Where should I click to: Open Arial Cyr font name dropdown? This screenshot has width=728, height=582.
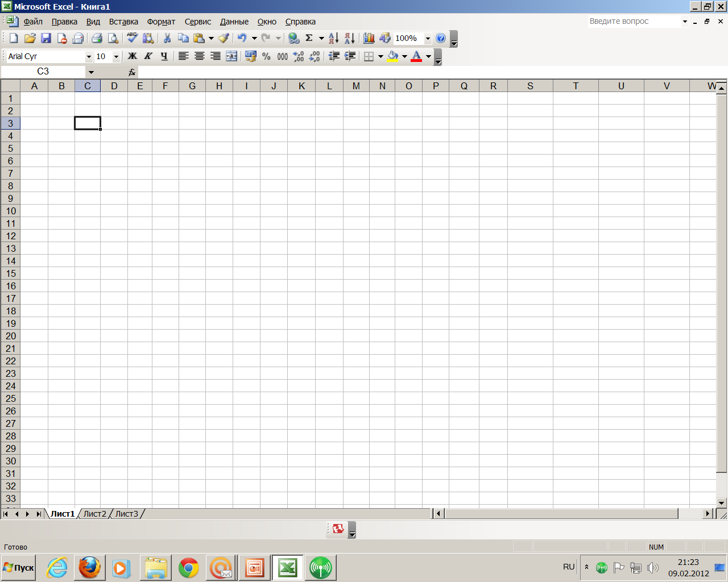89,57
